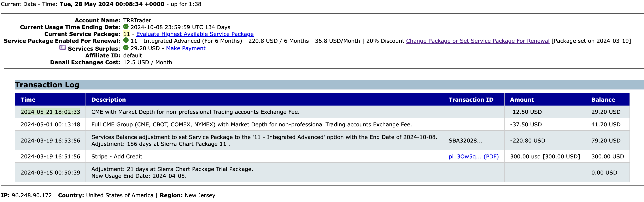
Task: Open the Stripe pi_3Ow5q PDF receipt
Action: coord(474,157)
